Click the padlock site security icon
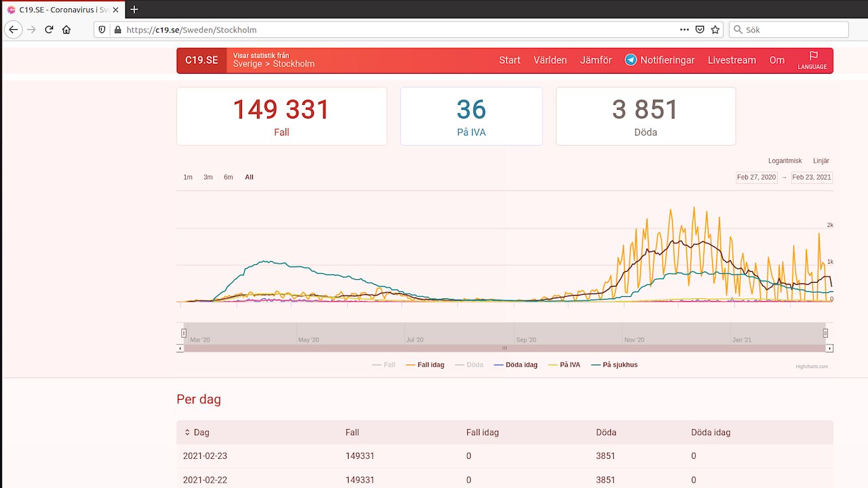The height and width of the screenshot is (488, 868). click(118, 30)
